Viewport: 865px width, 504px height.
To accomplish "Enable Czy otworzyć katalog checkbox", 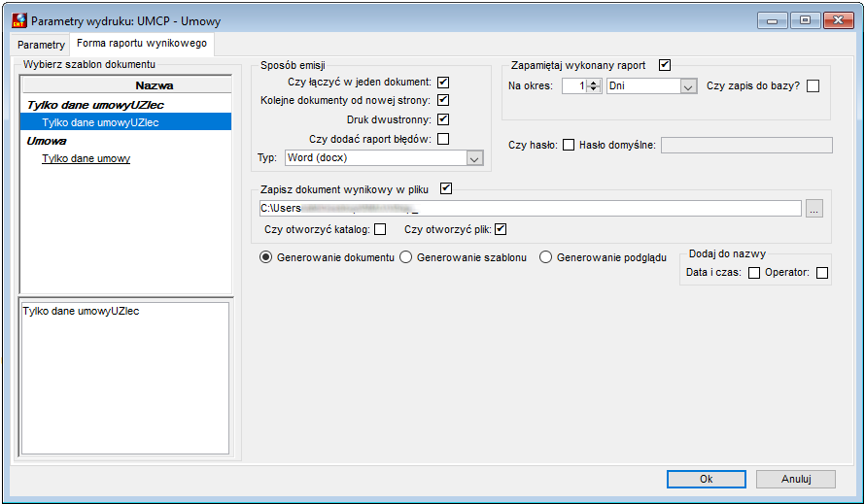I will (380, 229).
